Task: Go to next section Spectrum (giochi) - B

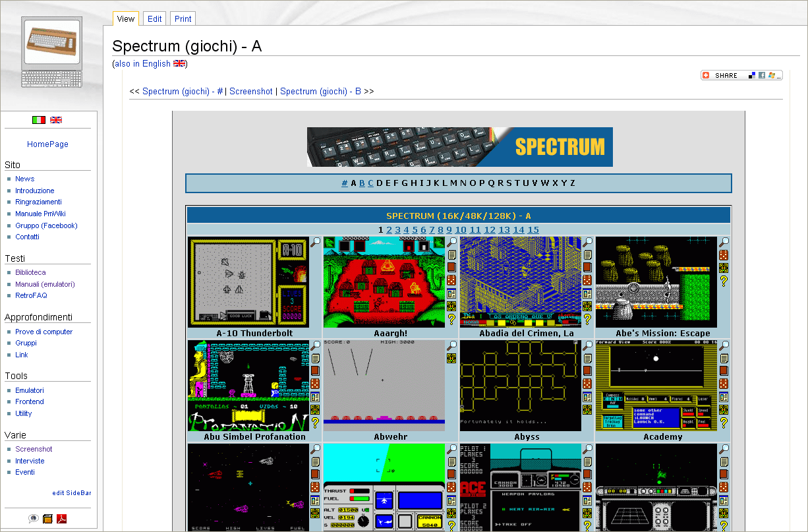Action: pyautogui.click(x=320, y=92)
